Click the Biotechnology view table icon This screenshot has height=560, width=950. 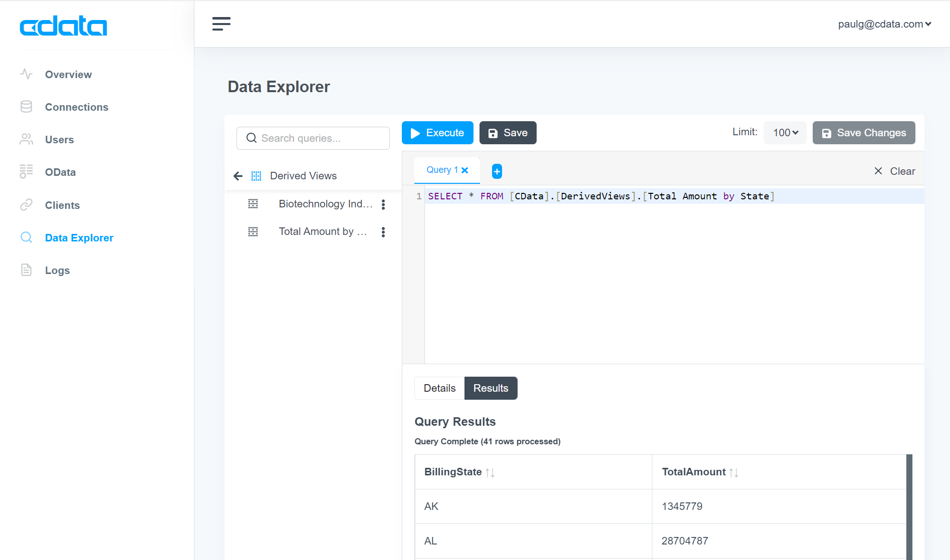253,204
